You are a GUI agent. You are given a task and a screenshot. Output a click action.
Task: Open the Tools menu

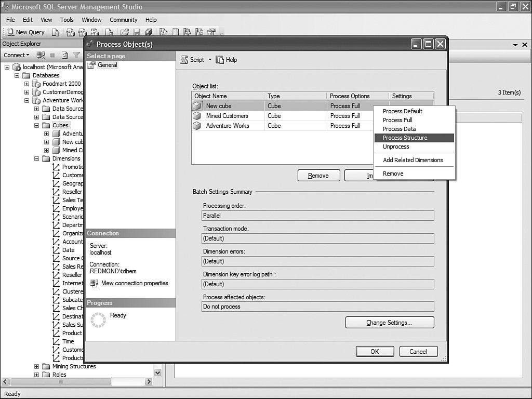pos(67,20)
